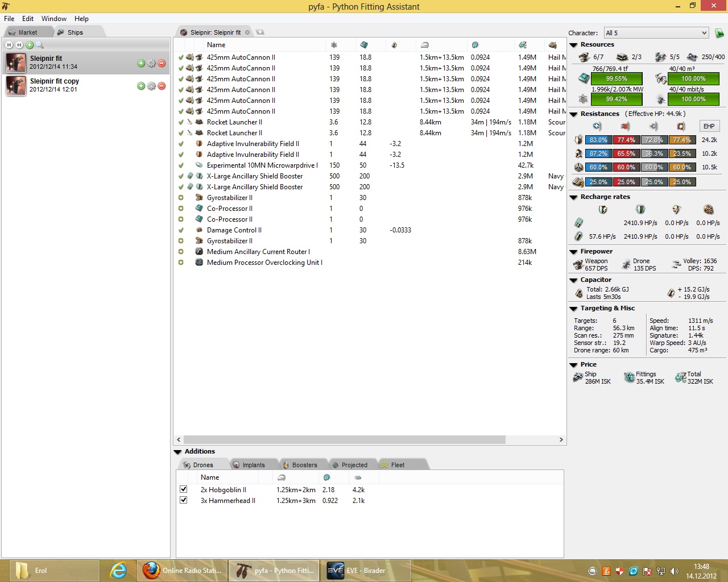Click the shield EM resistance 83.0% bar
Screen dimensions: 728x582
[598, 140]
